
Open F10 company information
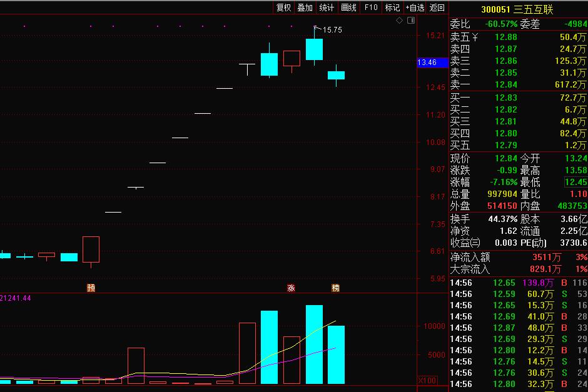371,8
